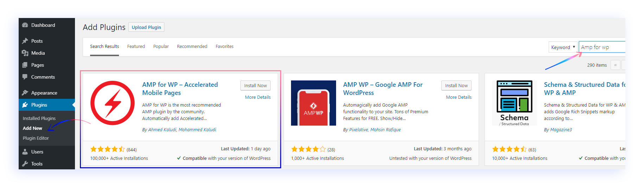Click the Pages icon in sidebar
Screen dimensions: 644x187
click(x=25, y=65)
